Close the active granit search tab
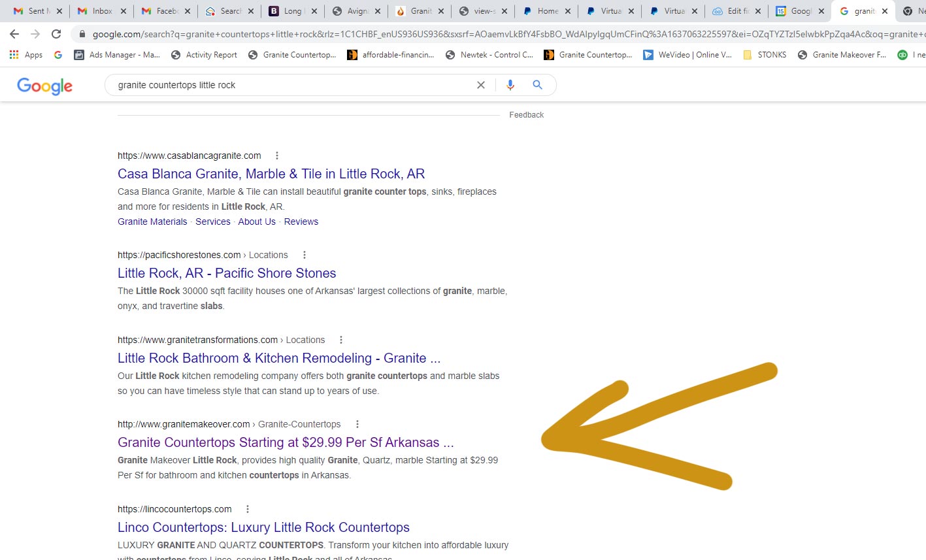This screenshot has height=560, width=926. pos(885,11)
